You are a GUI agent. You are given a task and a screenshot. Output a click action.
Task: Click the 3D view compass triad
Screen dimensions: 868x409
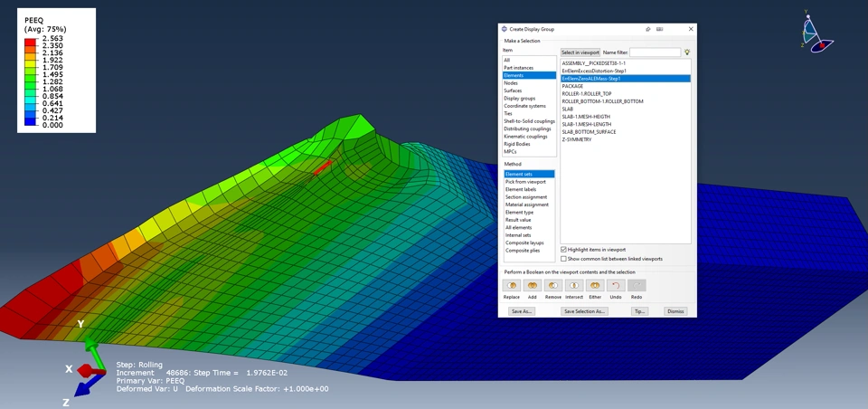[817, 33]
